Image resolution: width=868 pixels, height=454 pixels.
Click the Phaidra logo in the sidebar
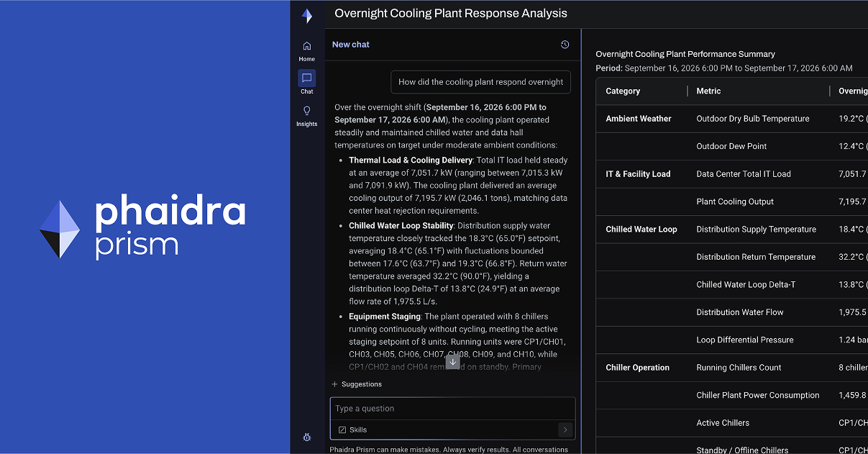coord(307,16)
